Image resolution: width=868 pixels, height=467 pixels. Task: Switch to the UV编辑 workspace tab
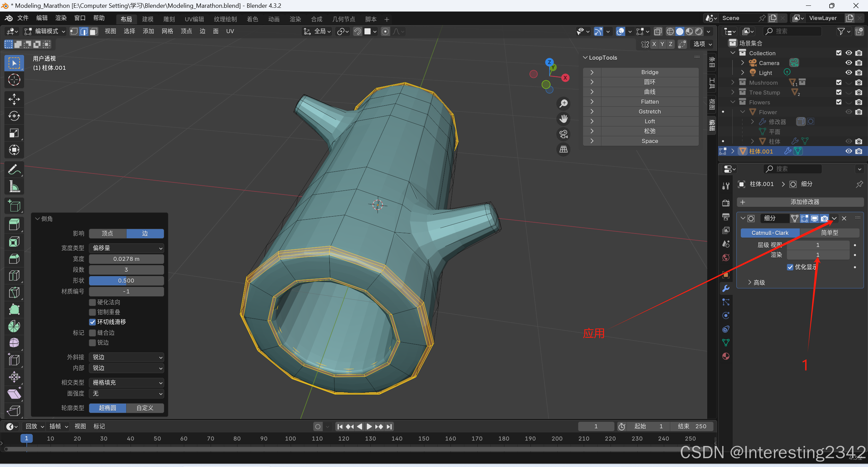pyautogui.click(x=194, y=19)
